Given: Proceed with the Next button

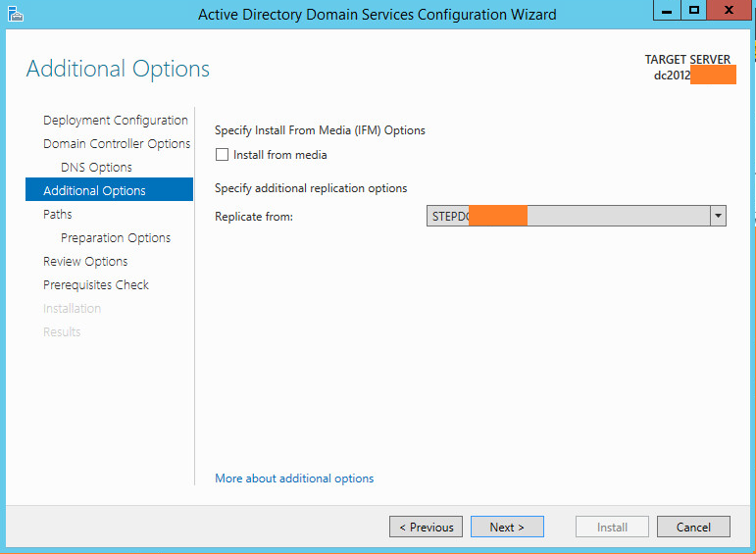Looking at the screenshot, I should click(x=506, y=528).
